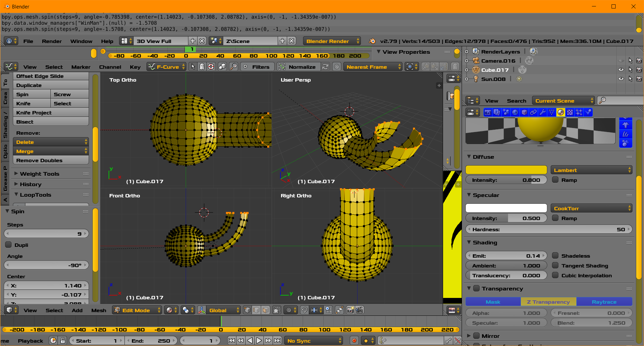Play the animation in reverse
Screen dimensions: 644x346
(250, 341)
